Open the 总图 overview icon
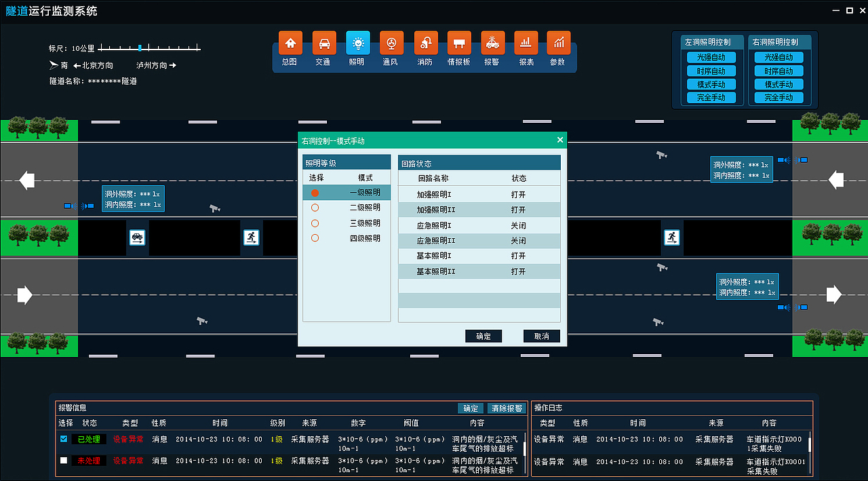 coord(290,43)
